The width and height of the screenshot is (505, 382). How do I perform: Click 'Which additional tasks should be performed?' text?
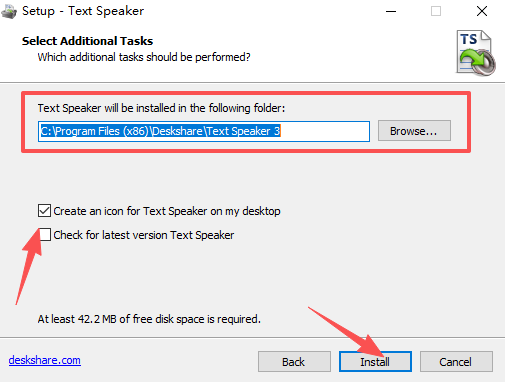point(144,57)
